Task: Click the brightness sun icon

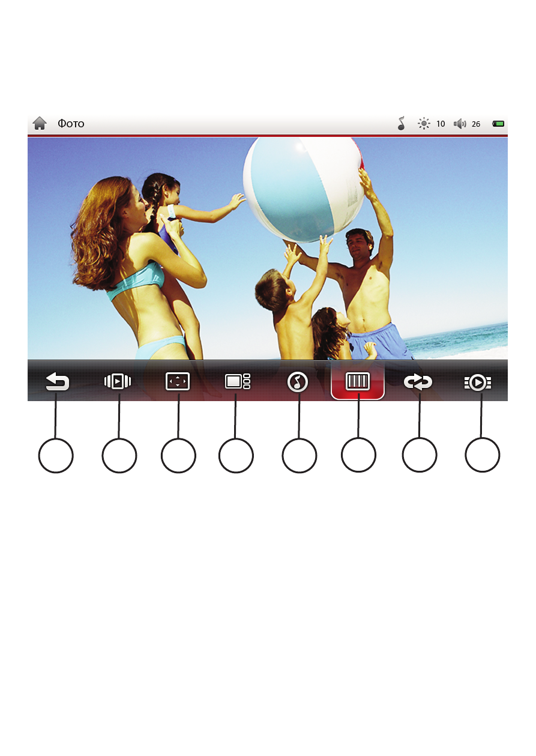Action: (424, 124)
